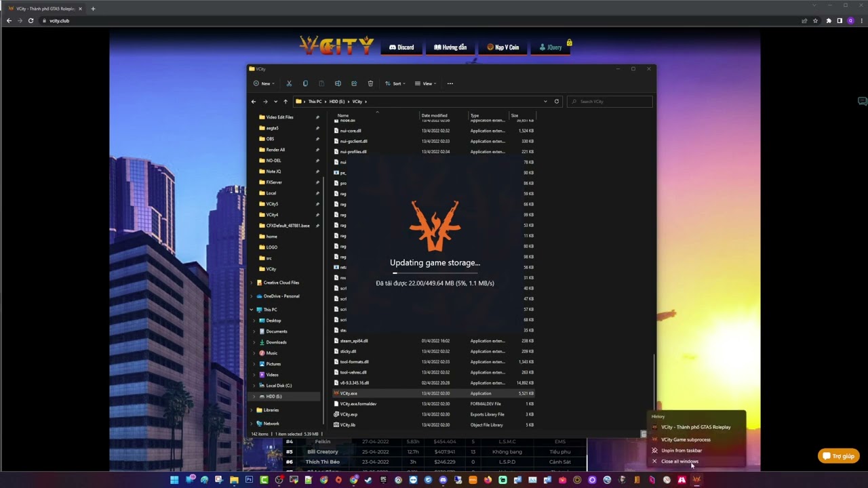The width and height of the screenshot is (868, 488).
Task: Sort files by the Size column
Action: click(x=515, y=115)
